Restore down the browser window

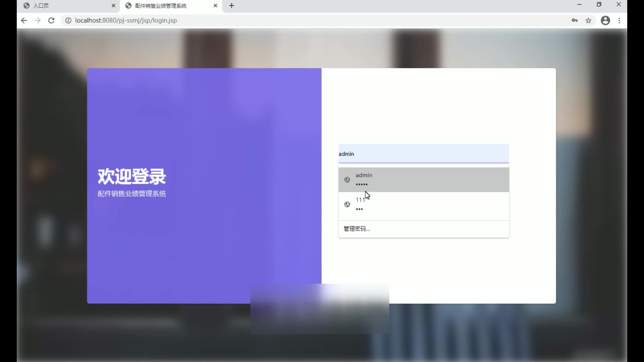pos(599,5)
